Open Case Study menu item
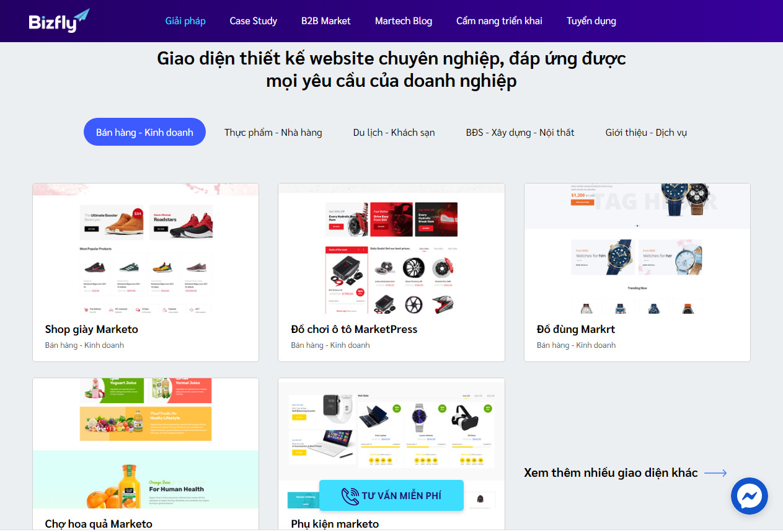This screenshot has width=783, height=532. pyautogui.click(x=253, y=21)
